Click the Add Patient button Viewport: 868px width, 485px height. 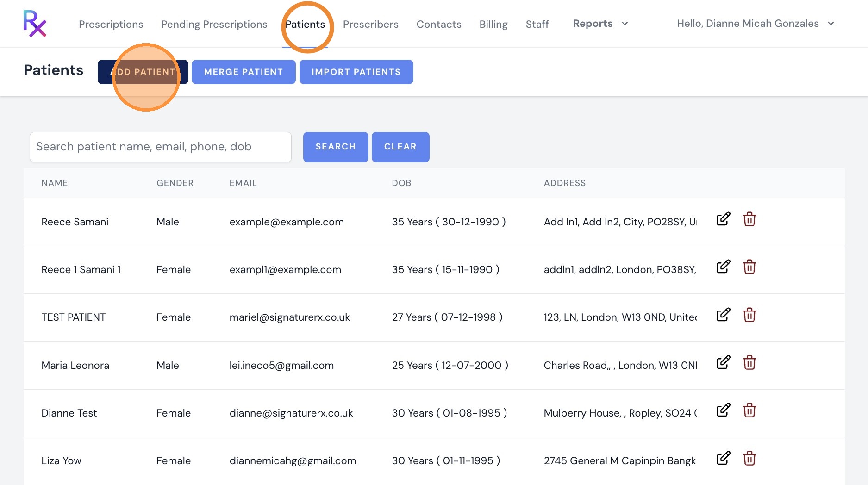(143, 72)
